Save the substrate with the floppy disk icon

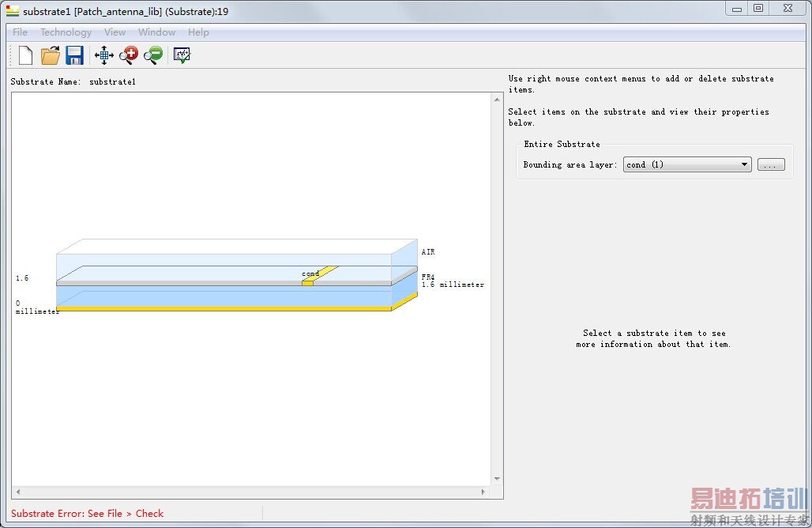[74, 55]
